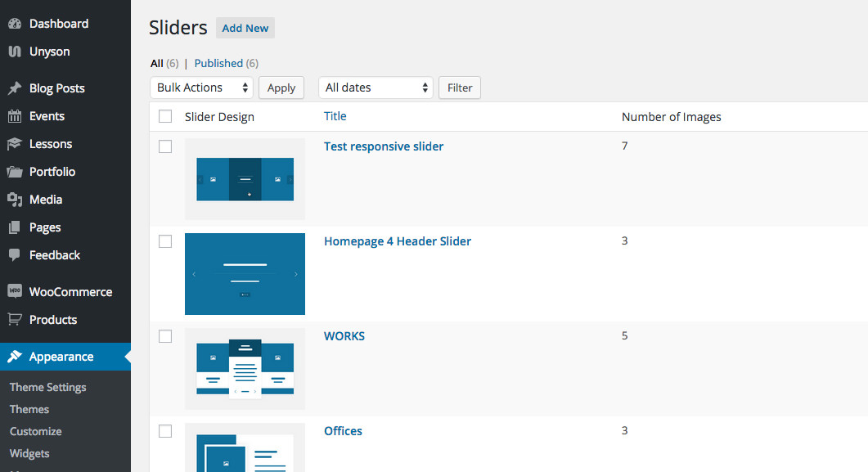Sort sliders by Title column
The height and width of the screenshot is (472, 868).
coord(335,116)
